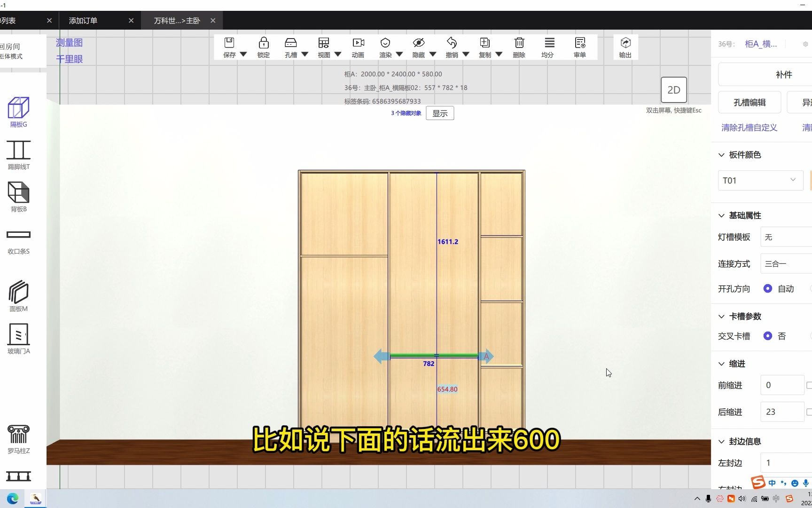Click the 654.80 dimension label

pyautogui.click(x=447, y=389)
